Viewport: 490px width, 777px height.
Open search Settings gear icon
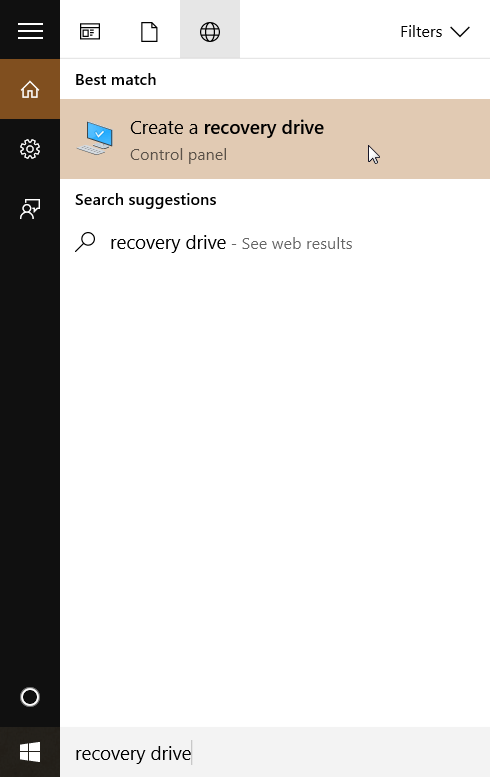click(30, 149)
